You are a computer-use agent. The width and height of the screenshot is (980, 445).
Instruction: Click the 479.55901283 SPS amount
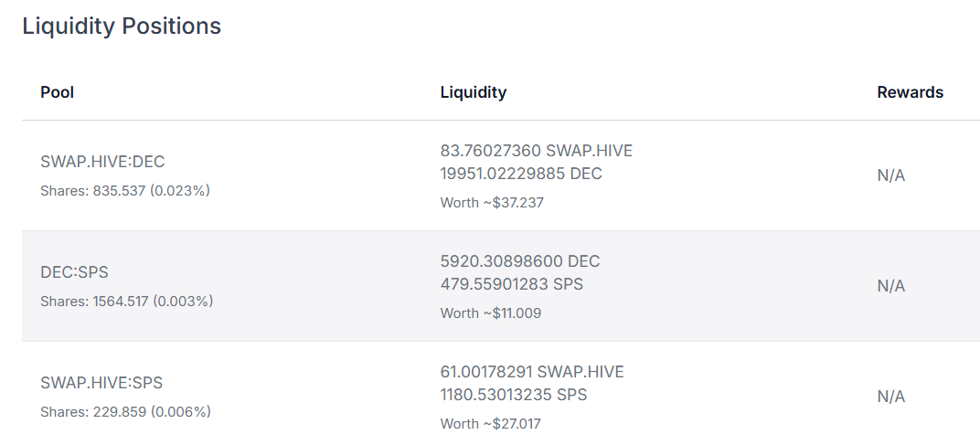click(x=511, y=284)
